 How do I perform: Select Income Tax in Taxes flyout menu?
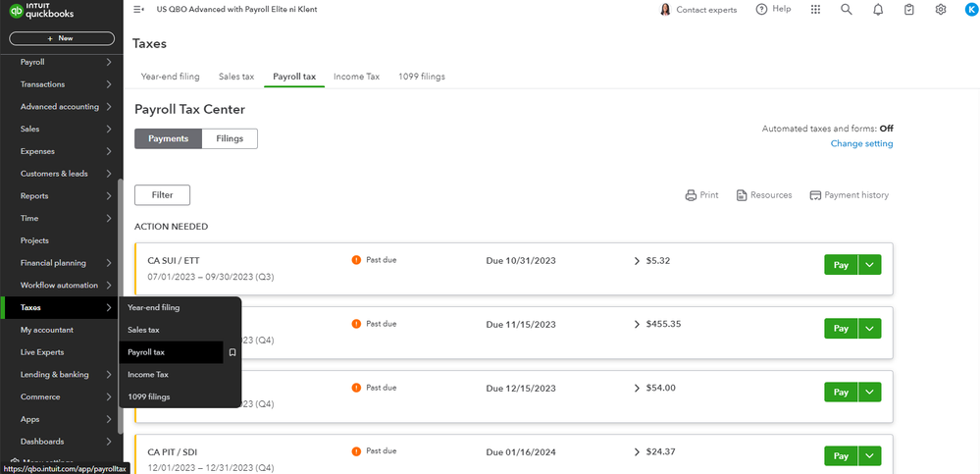pyautogui.click(x=148, y=375)
